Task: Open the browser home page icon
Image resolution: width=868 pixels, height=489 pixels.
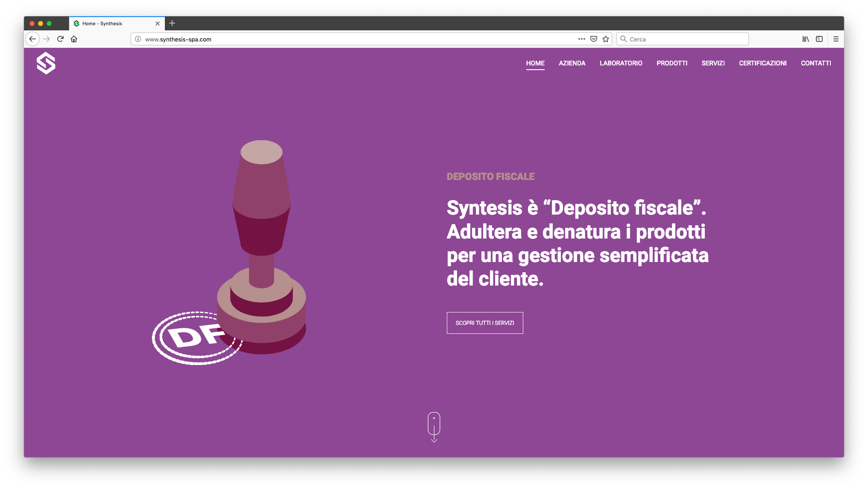Action: [74, 39]
